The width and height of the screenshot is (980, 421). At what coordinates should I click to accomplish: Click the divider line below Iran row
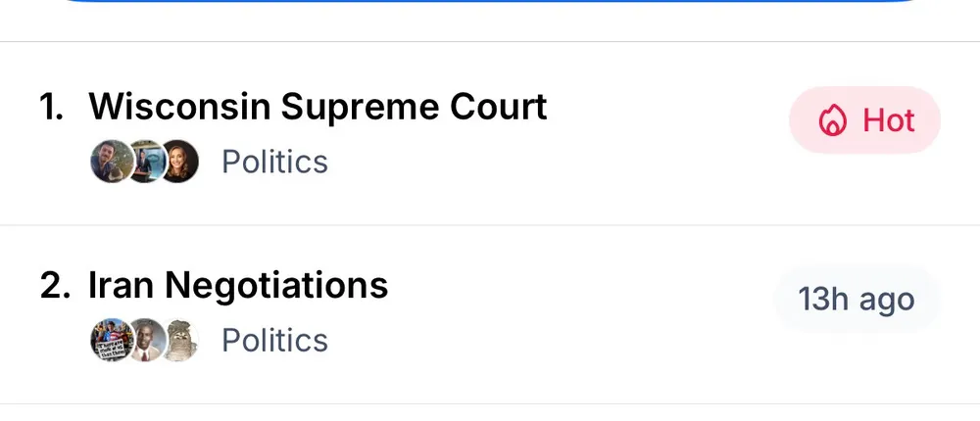(490, 403)
